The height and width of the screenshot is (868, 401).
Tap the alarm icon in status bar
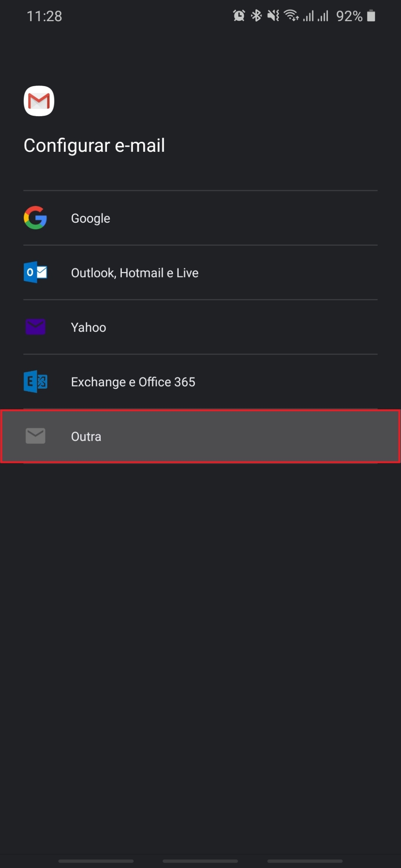pyautogui.click(x=239, y=16)
